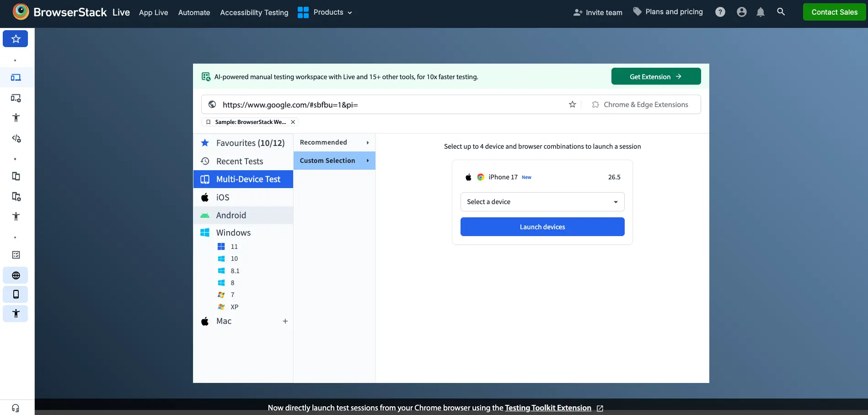
Task: Select Windows 8.1
Action: [228, 271]
